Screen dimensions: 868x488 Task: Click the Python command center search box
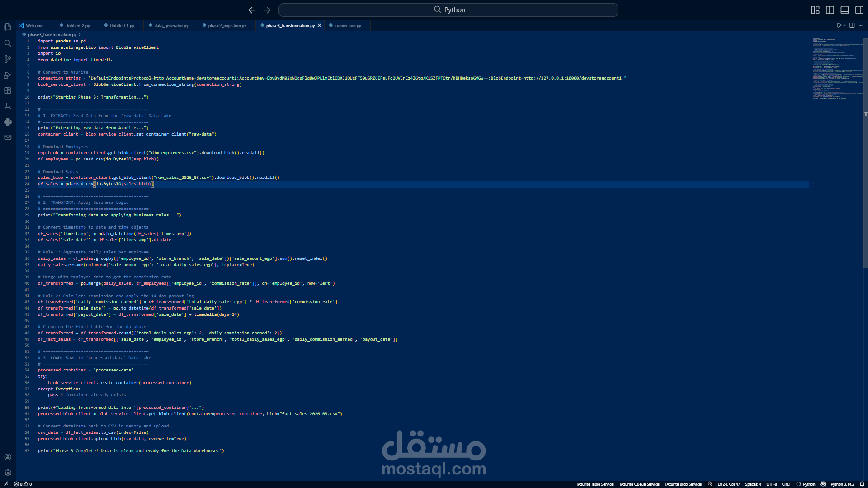point(448,10)
